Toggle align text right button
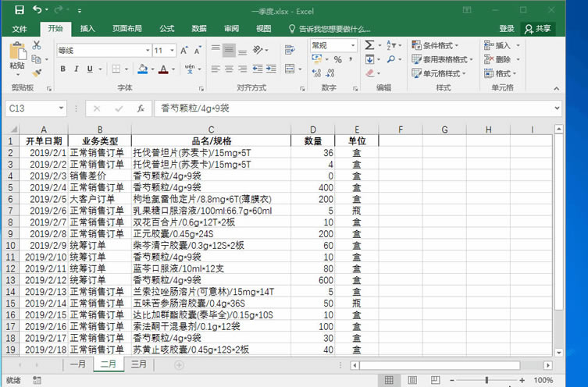 click(x=243, y=69)
